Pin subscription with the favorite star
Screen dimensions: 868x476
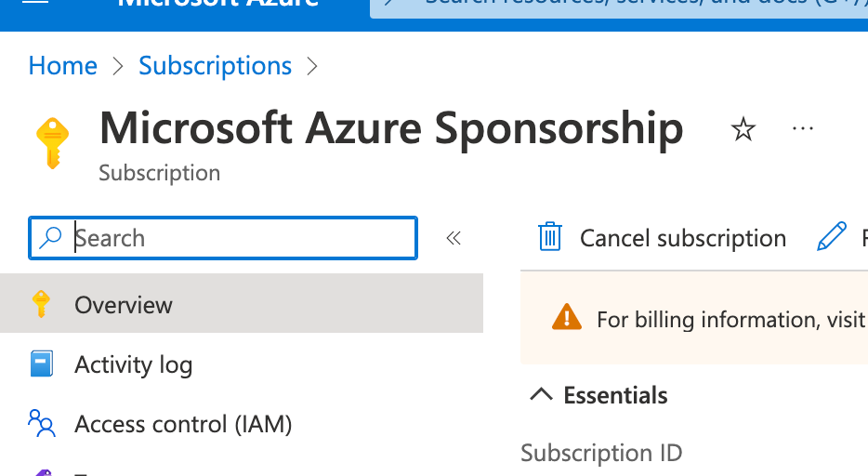click(743, 129)
